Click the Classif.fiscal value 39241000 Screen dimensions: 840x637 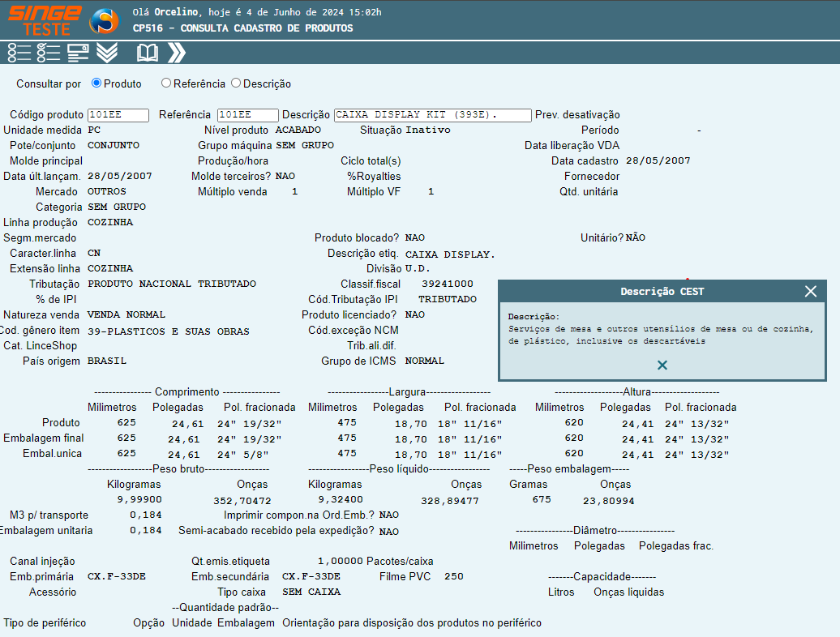coord(448,284)
